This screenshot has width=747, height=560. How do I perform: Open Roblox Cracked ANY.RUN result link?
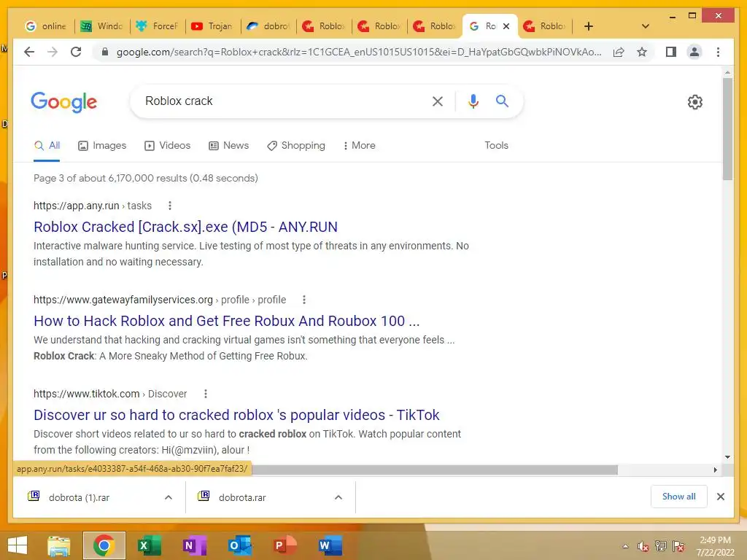185,227
